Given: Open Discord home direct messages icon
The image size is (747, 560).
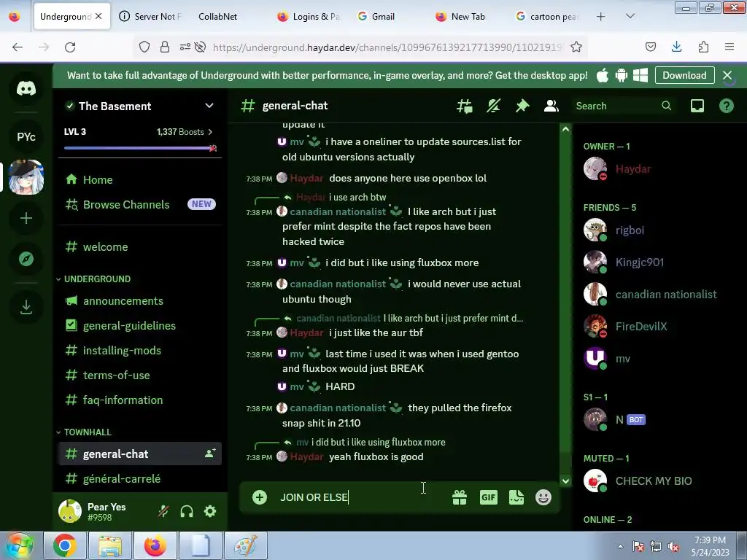Looking at the screenshot, I should click(x=26, y=88).
